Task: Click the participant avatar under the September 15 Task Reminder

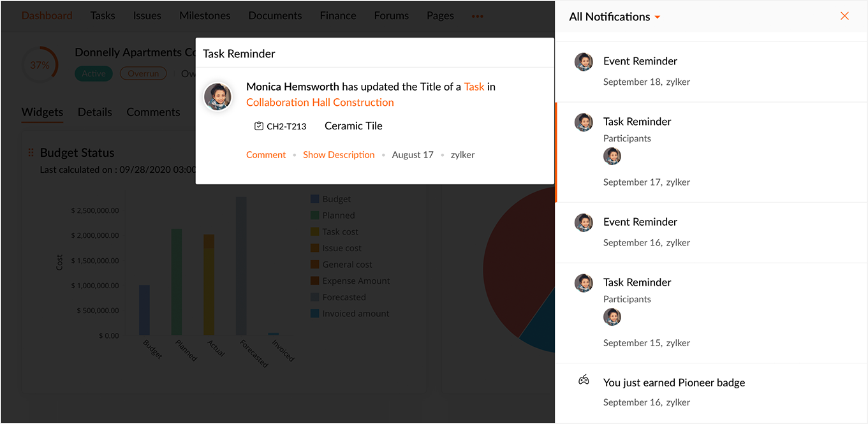Action: click(612, 317)
